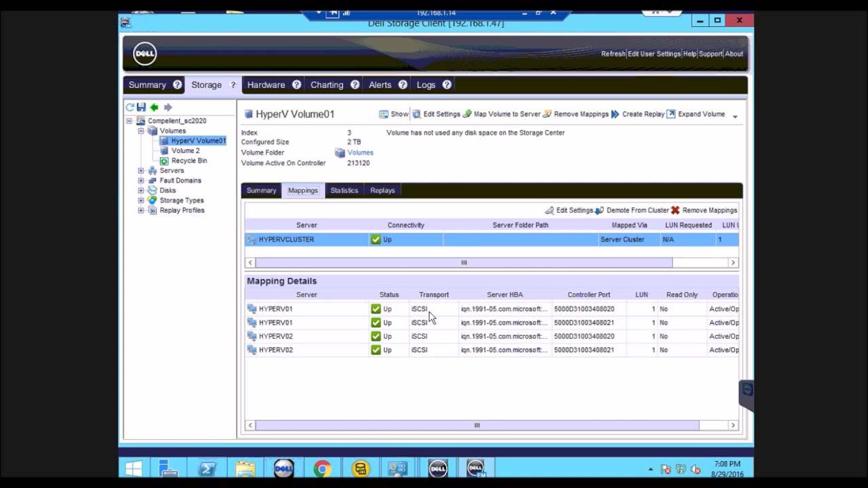
Task: Open help for the Alerts tab
Action: (x=403, y=85)
